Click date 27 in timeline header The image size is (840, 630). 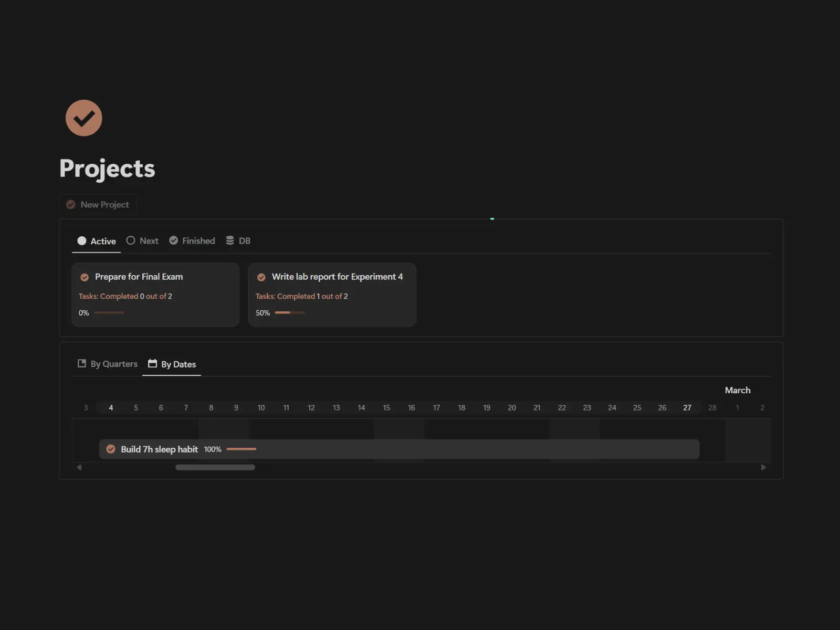687,408
